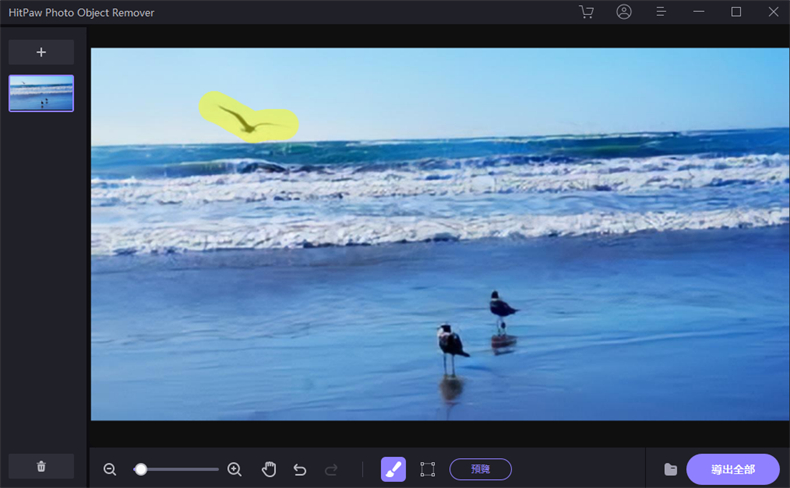This screenshot has height=488, width=790.
Task: Undo the last brush stroke
Action: pos(300,469)
